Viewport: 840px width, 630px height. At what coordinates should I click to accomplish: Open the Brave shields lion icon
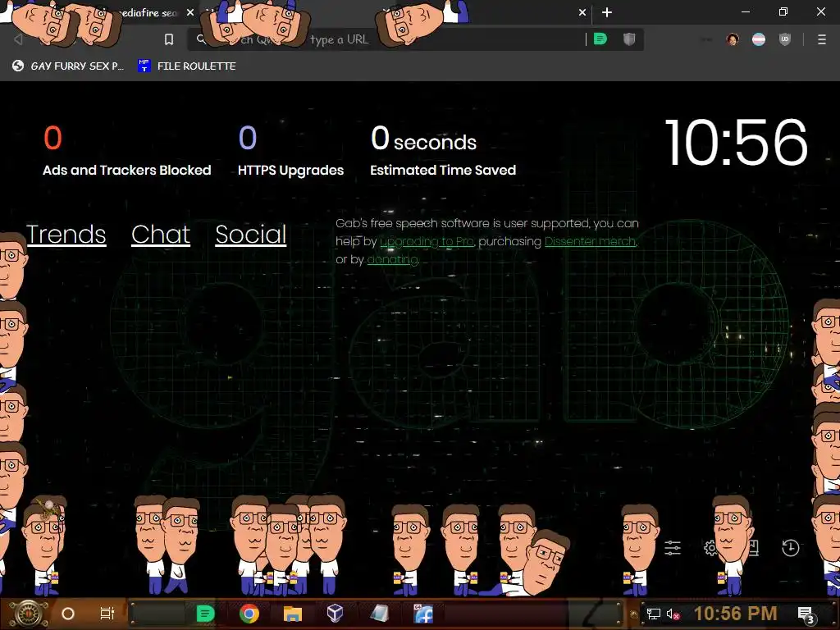pos(629,39)
